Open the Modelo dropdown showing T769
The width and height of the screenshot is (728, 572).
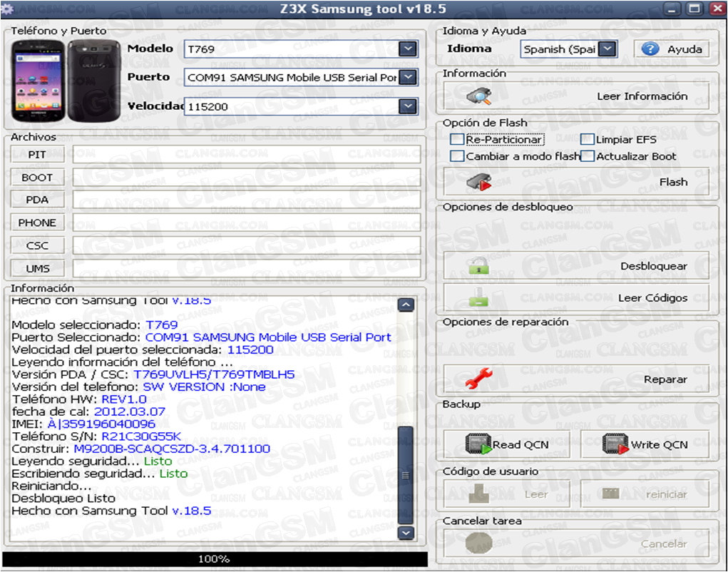[408, 49]
